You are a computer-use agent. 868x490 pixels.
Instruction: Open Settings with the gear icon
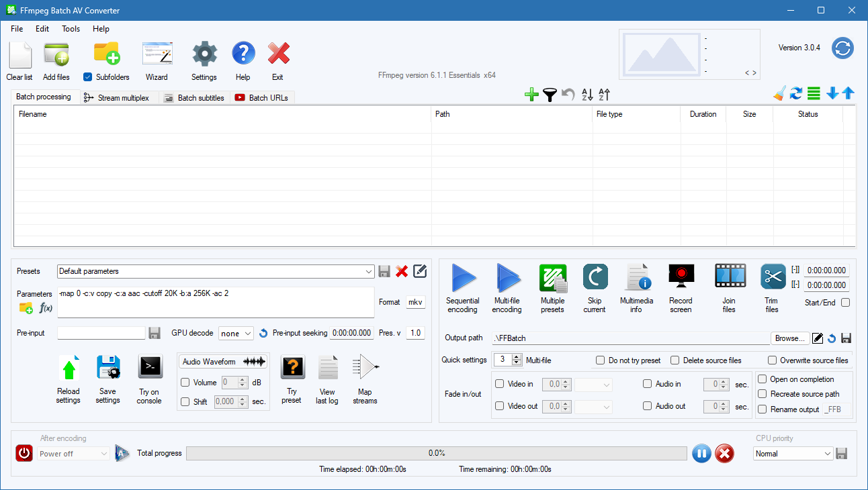click(x=204, y=54)
